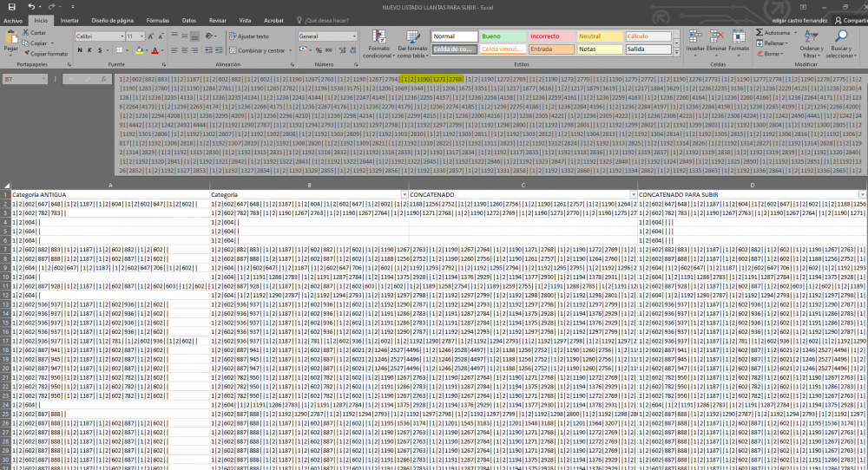Image resolution: width=868 pixels, height=470 pixels.
Task: Apply the Incorrecto cell style
Action: [551, 36]
